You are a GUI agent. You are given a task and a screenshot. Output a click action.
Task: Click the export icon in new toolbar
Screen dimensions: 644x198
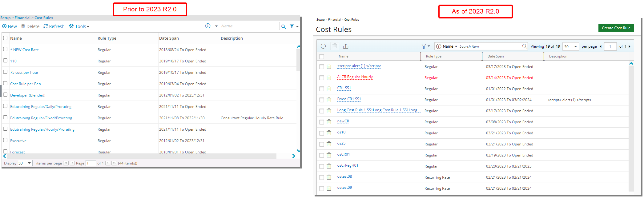pos(346,46)
